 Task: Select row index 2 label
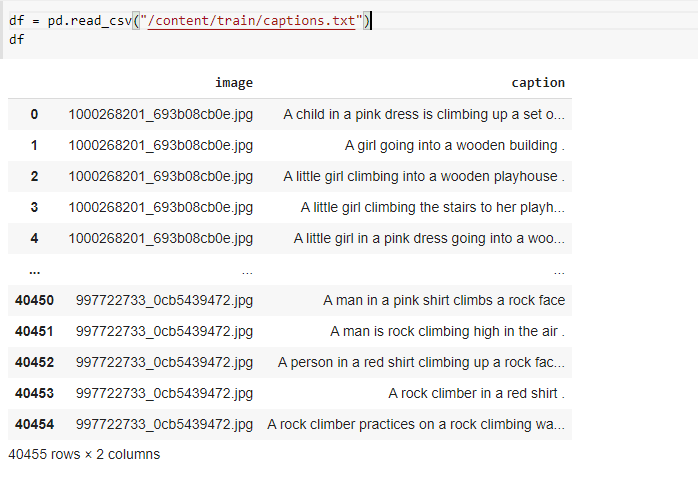(x=34, y=176)
